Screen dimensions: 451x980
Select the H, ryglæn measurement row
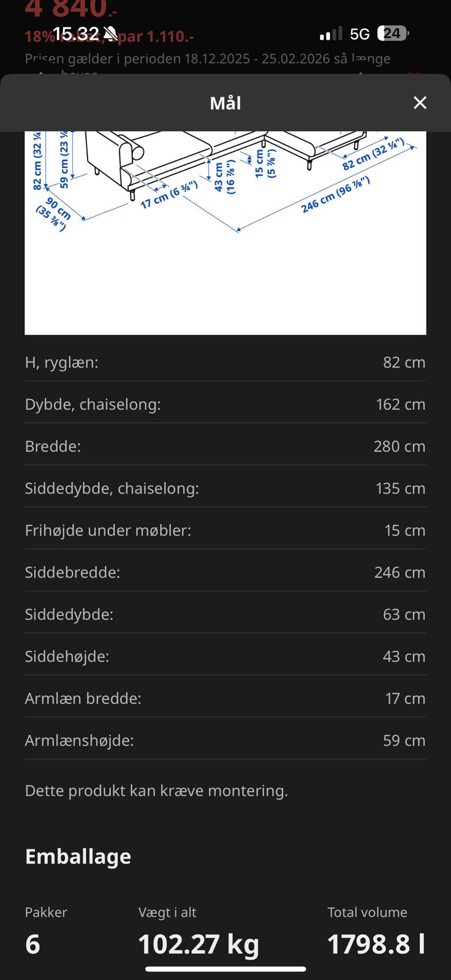[225, 363]
